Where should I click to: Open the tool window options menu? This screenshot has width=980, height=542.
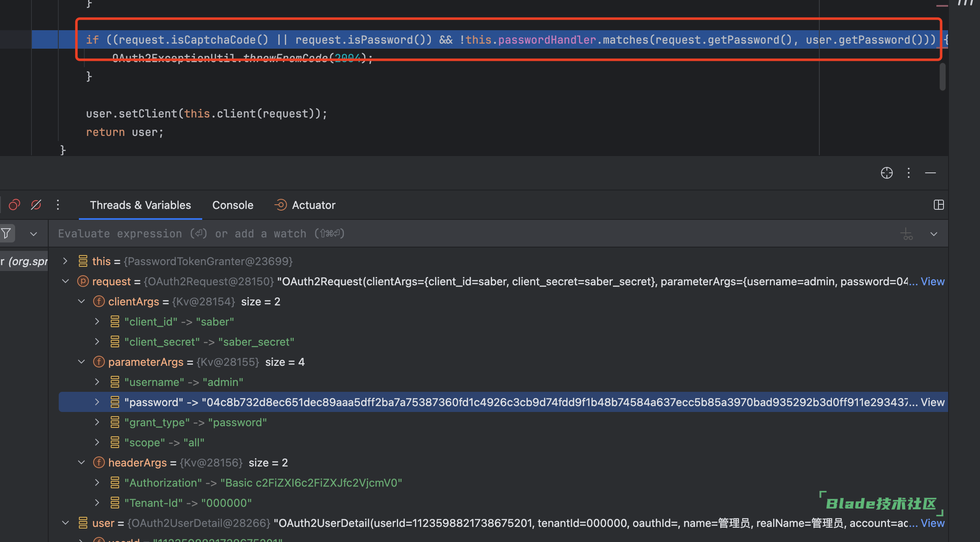(x=909, y=173)
